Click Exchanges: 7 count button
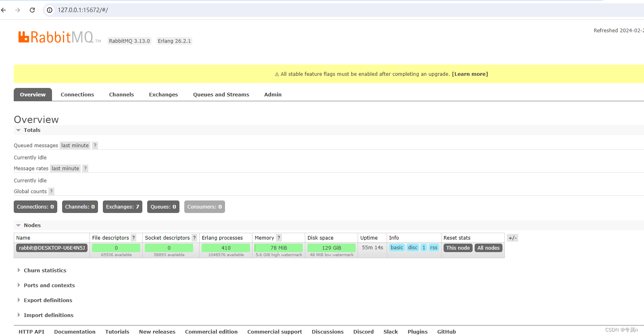The width and height of the screenshot is (644, 336). pyautogui.click(x=123, y=207)
